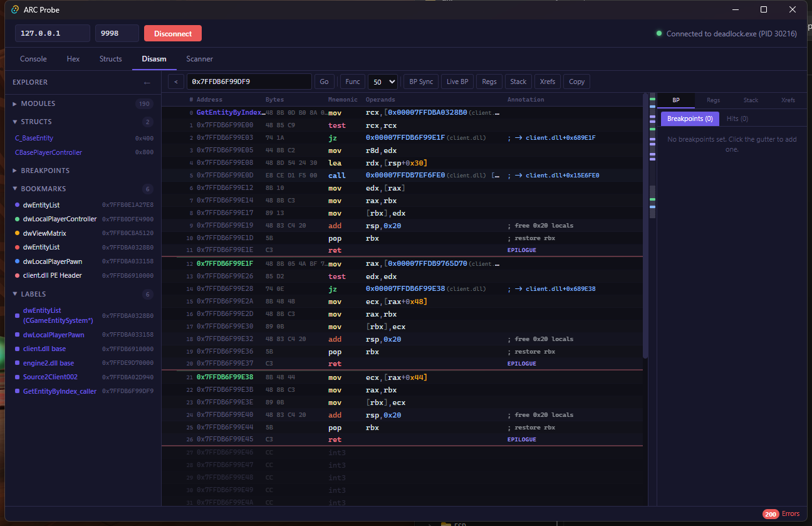Click the label icon beside engine2.dll base
This screenshot has width=812, height=526.
pyautogui.click(x=17, y=363)
